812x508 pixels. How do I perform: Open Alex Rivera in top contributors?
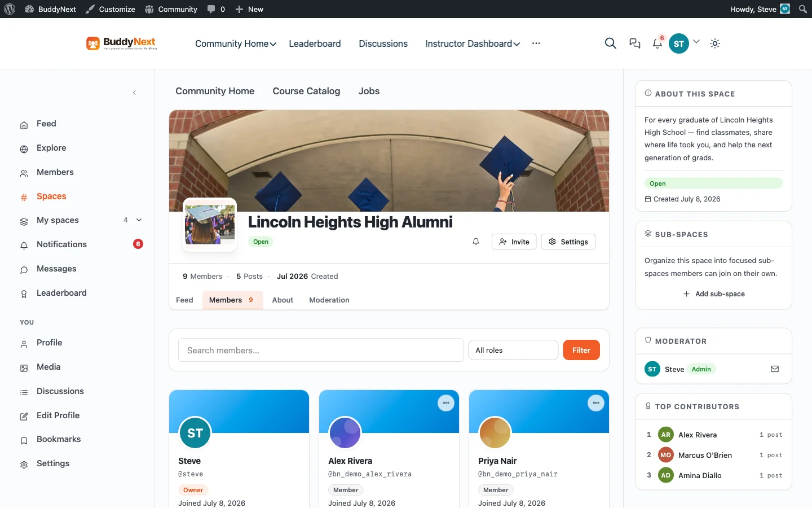click(x=698, y=435)
